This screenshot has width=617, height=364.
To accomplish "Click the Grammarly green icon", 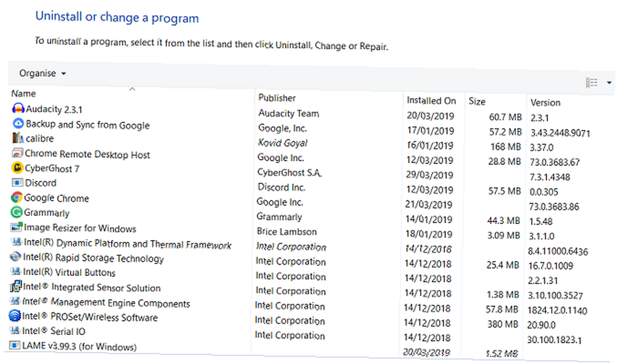I will pyautogui.click(x=16, y=212).
